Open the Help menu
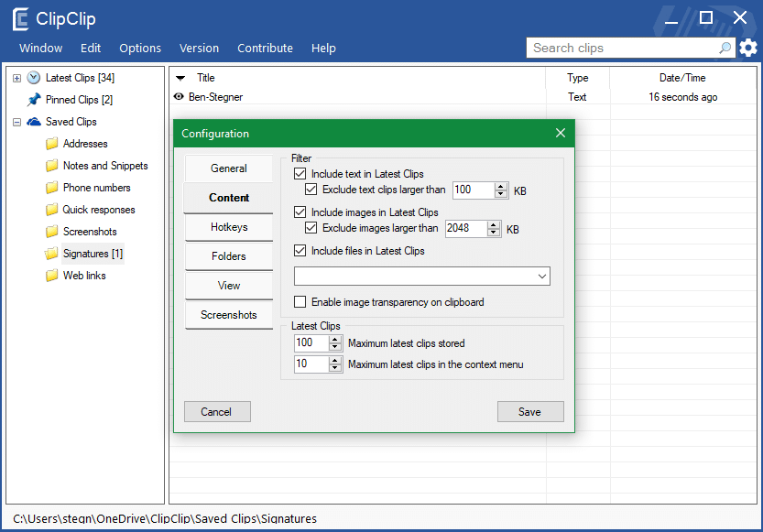The width and height of the screenshot is (763, 532). (323, 49)
